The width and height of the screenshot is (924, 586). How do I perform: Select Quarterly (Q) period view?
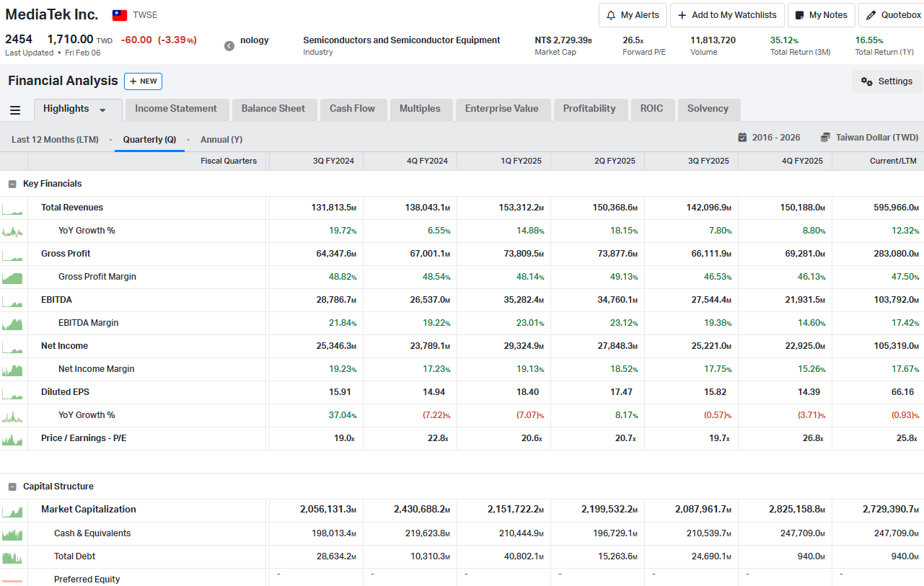[149, 139]
